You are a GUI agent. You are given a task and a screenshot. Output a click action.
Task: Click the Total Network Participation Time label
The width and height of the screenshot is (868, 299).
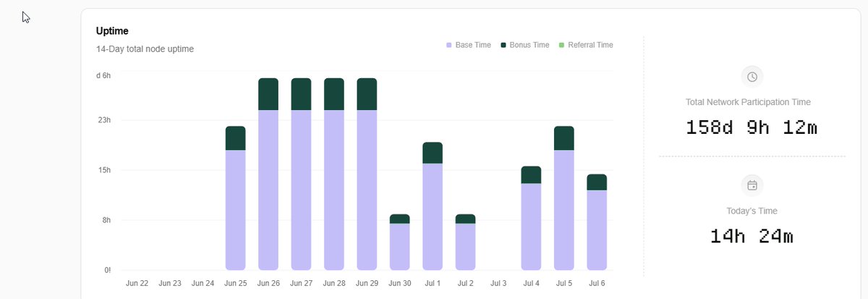tap(748, 102)
